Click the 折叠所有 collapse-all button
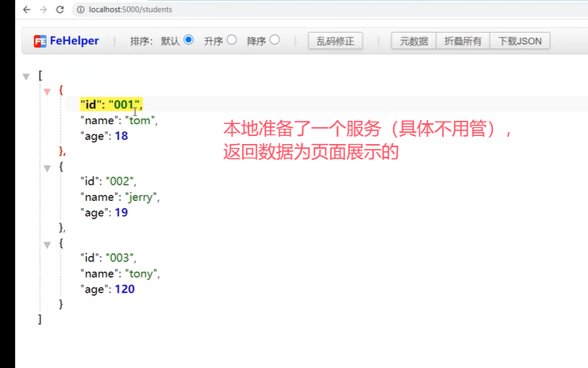The width and height of the screenshot is (588, 368). click(x=463, y=41)
